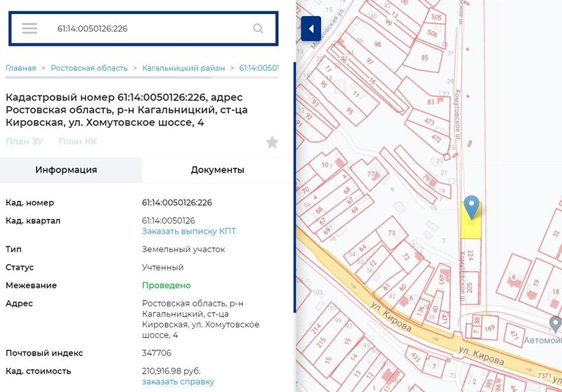This screenshot has width=562, height=392.
Task: Click parcel 98 on the map
Action: click(x=377, y=44)
